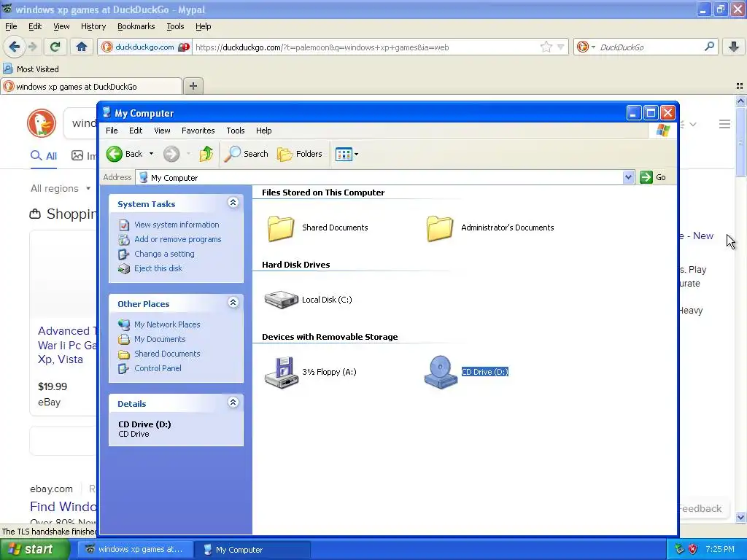Click the scroll down arrow on Mypal page

[740, 518]
